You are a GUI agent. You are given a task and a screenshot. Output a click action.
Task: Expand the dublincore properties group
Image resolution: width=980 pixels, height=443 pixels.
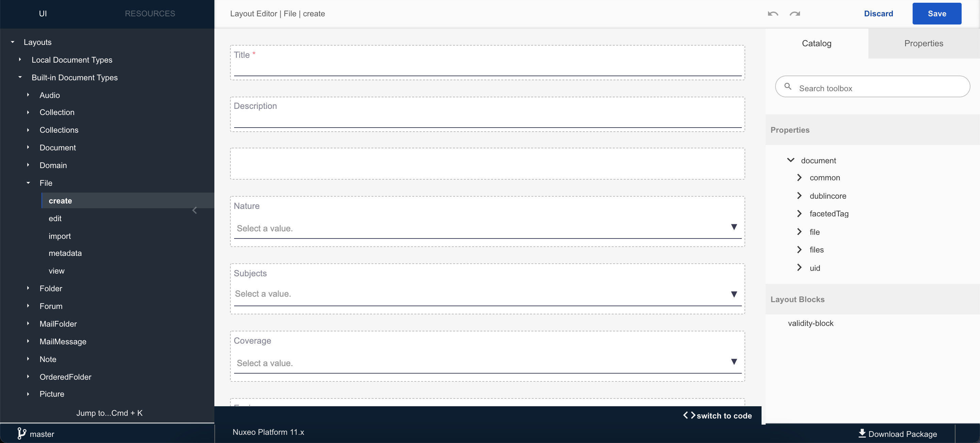[800, 196]
